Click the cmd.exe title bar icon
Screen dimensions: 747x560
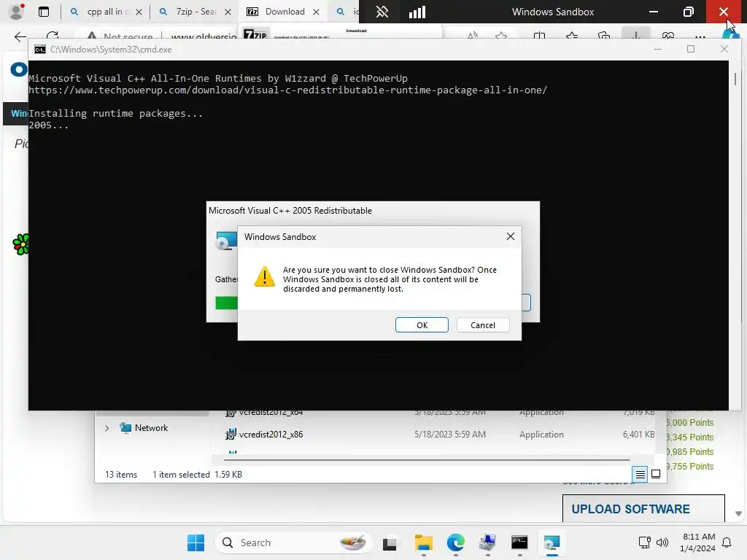point(40,50)
